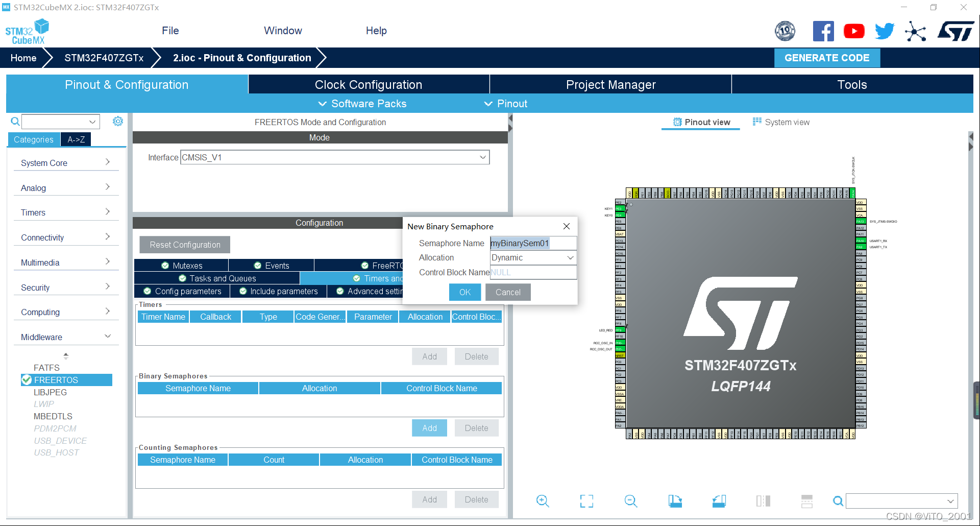Confirm the semaphore with OK
Viewport: 980px width, 526px height.
tap(465, 292)
